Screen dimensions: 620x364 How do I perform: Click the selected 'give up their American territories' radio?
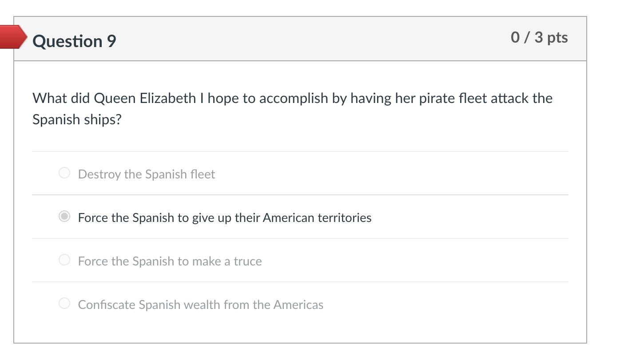(64, 217)
